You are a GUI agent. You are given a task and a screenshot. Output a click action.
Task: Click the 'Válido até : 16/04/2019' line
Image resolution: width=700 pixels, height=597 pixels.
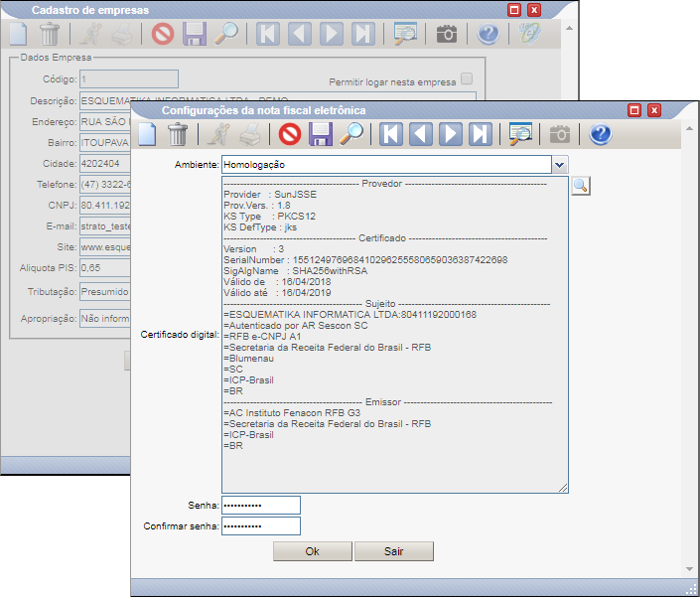[277, 293]
